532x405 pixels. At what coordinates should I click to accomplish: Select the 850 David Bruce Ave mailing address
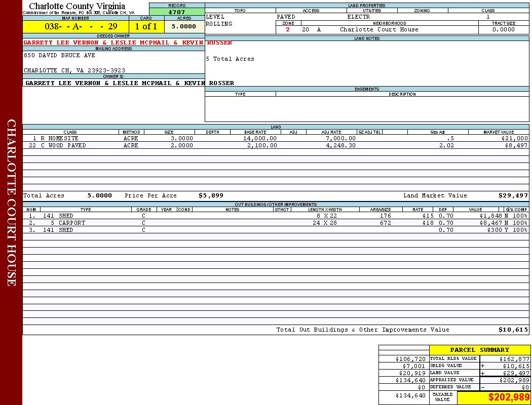(x=59, y=55)
